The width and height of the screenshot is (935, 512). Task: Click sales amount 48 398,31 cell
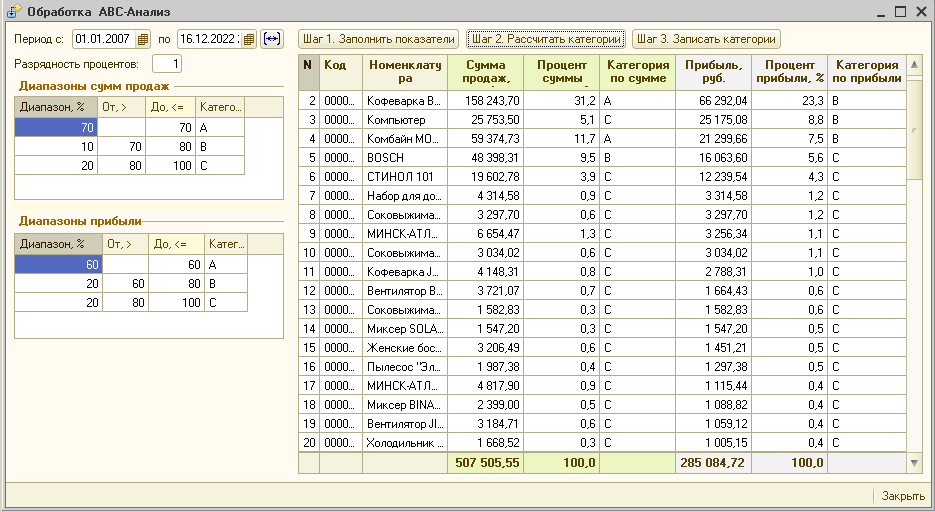485,158
